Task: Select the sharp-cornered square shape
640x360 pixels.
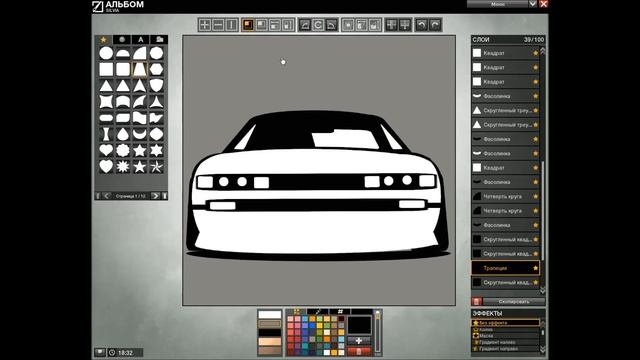Action: [x=106, y=69]
